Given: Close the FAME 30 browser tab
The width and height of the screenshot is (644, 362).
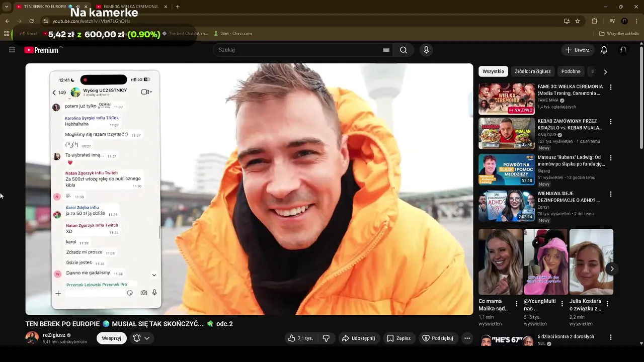Looking at the screenshot, I should pos(165,7).
